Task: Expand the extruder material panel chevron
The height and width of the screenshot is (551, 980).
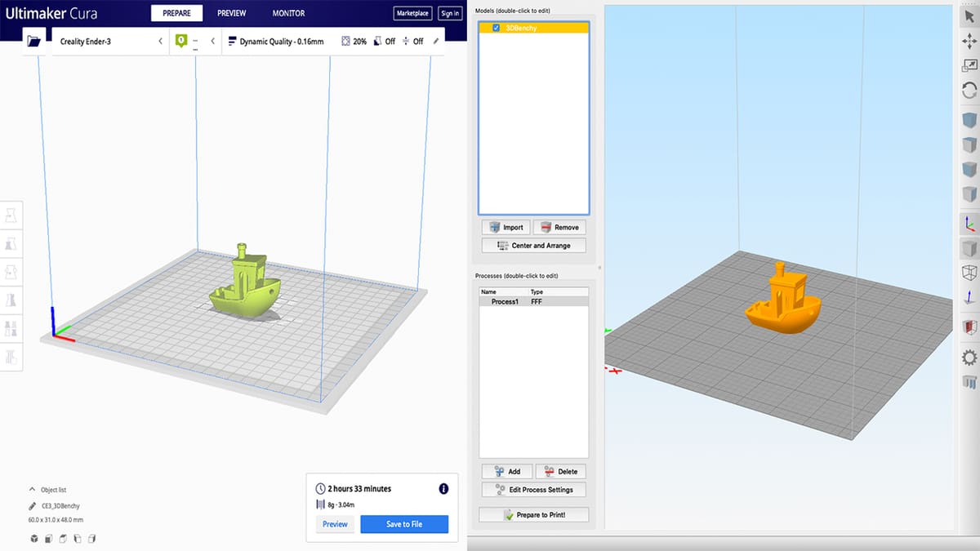Action: click(x=212, y=41)
